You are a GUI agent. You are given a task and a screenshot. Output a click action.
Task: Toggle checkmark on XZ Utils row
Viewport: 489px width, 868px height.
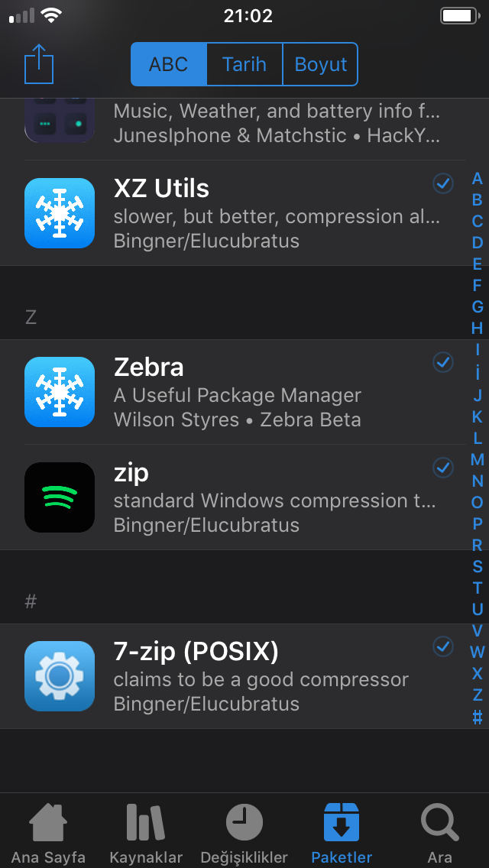(443, 183)
